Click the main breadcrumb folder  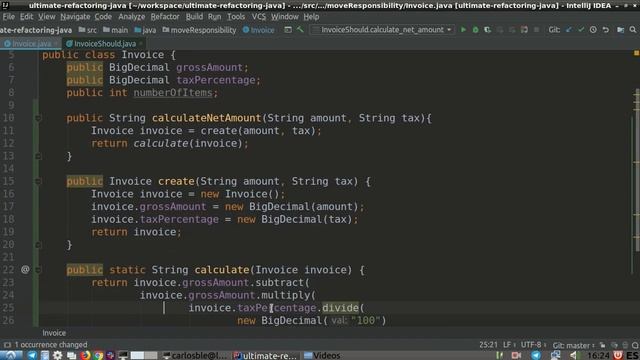coord(116,30)
